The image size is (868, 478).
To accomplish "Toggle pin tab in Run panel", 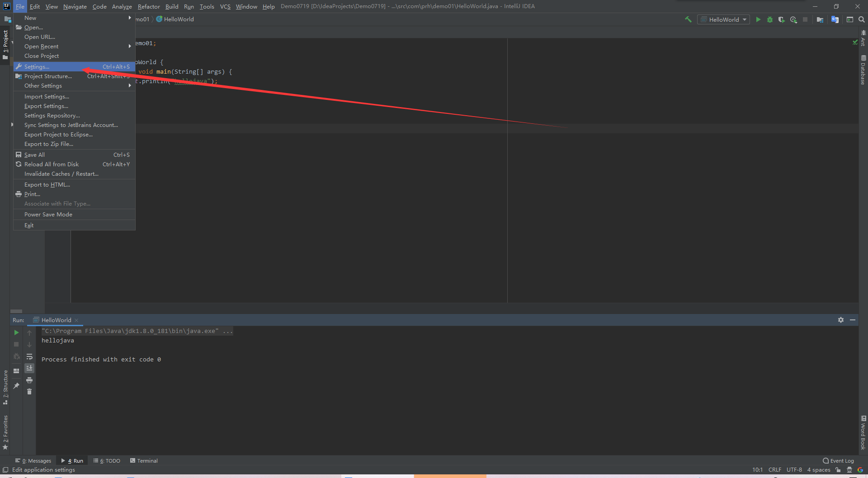I will (x=16, y=385).
